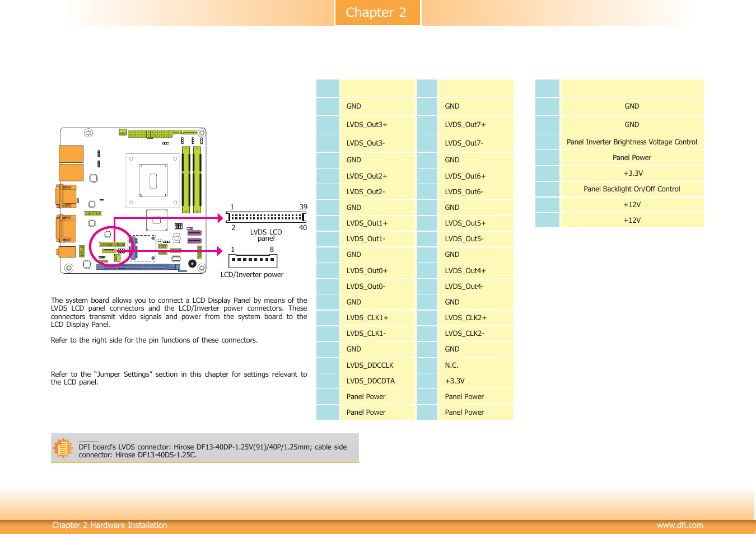Image resolution: width=756 pixels, height=534 pixels.
Task: Click the 8-pin LCD/Inverter power connector drawing
Action: [x=253, y=260]
